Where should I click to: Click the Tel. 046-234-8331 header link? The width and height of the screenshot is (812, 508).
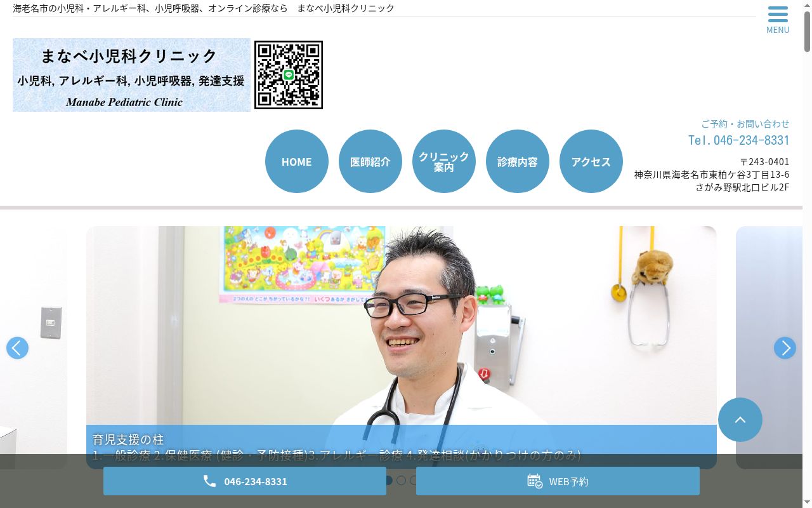tap(739, 140)
